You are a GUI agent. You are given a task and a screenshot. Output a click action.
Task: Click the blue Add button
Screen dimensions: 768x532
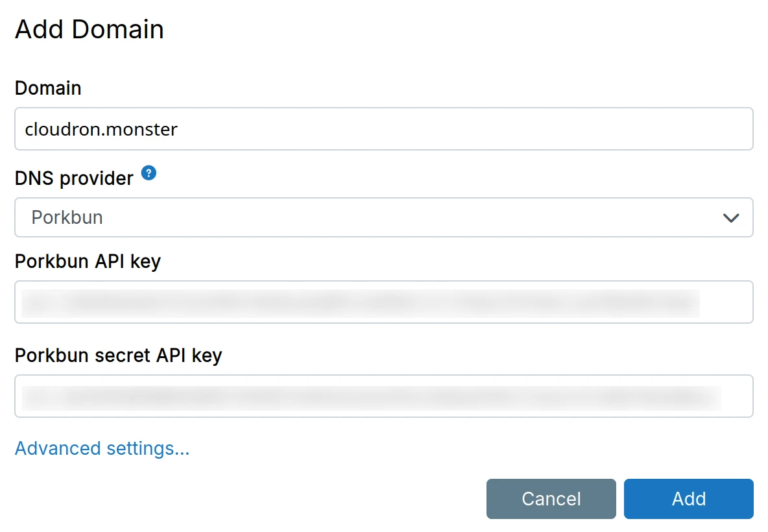click(688, 499)
